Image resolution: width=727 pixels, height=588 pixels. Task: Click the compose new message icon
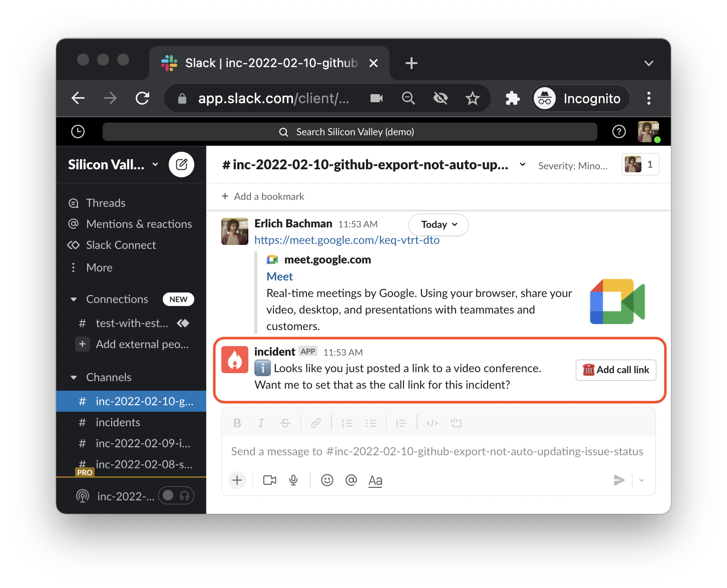(181, 164)
